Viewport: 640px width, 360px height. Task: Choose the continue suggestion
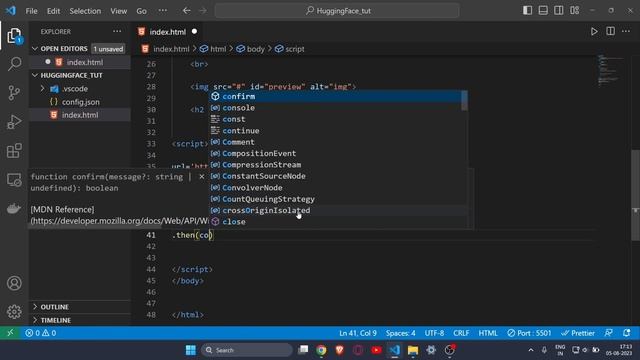338,131
